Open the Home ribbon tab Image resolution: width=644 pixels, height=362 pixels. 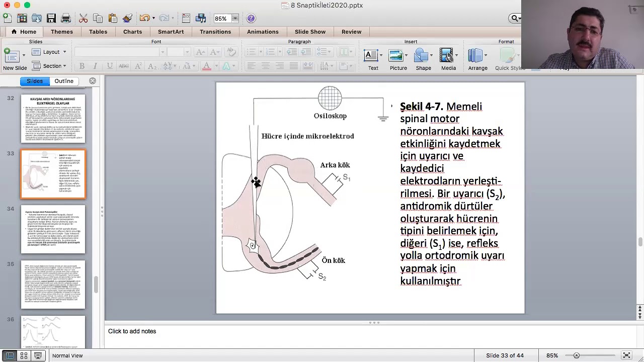[x=24, y=32]
